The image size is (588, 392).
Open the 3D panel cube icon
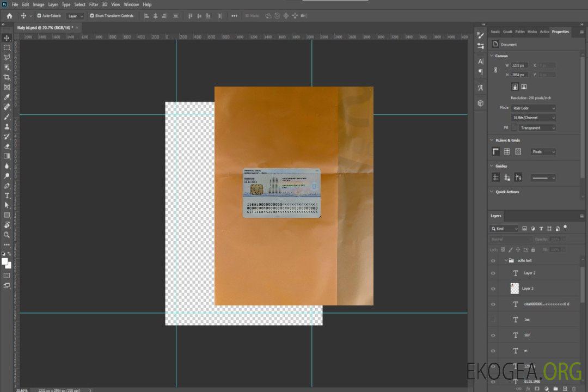(480, 103)
